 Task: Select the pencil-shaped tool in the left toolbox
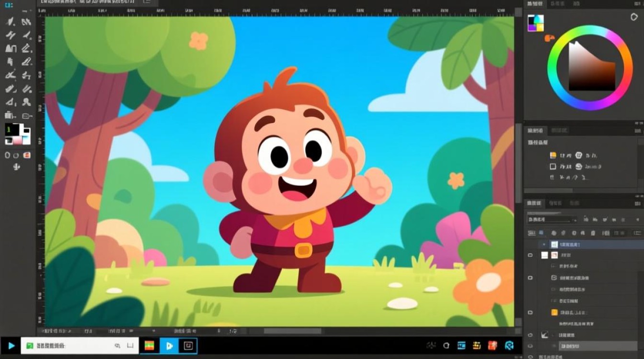point(26,61)
